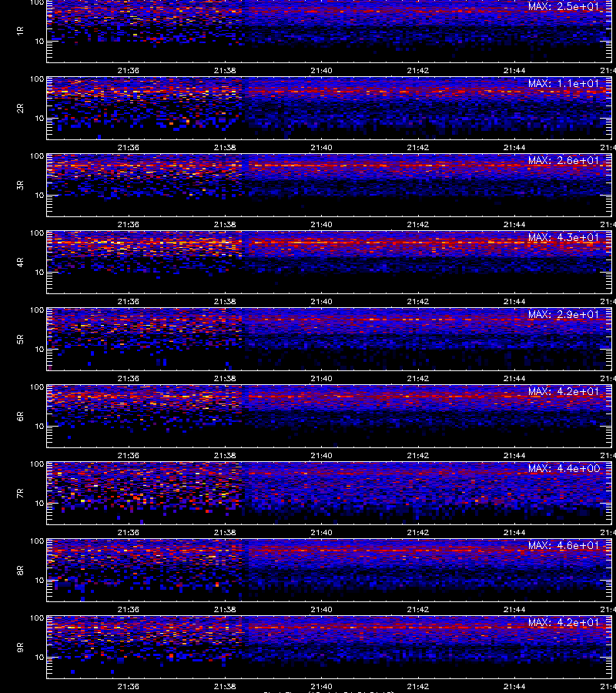
Task: Click the '100' y-axis tick of panel 8R
Action: pos(37,541)
